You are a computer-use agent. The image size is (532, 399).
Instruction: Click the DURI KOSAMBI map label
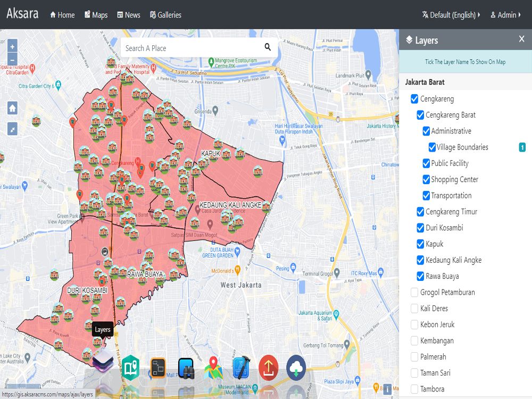(87, 290)
